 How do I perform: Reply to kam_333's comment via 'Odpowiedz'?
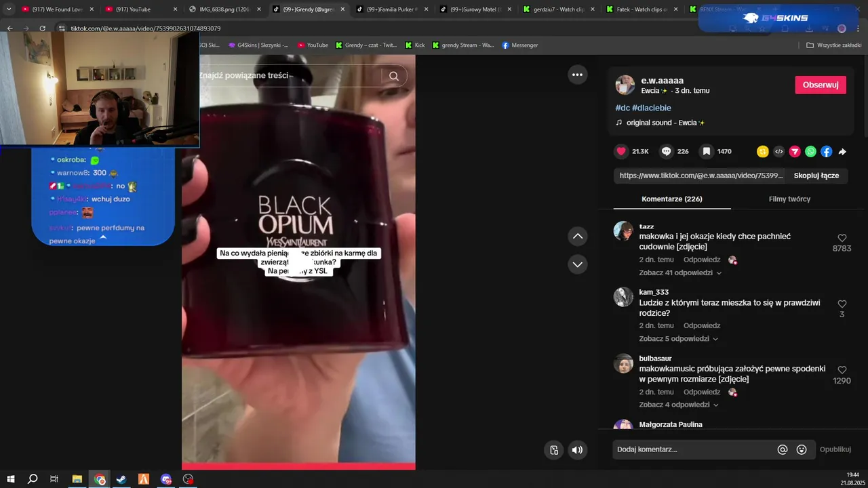tap(702, 326)
